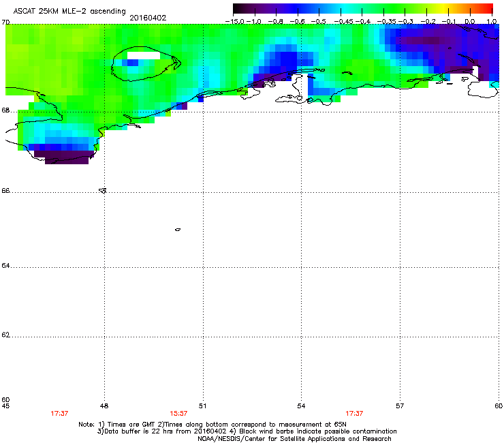504x443 pixels.
Task: Click the -15.0 color bar label
Action: point(235,22)
